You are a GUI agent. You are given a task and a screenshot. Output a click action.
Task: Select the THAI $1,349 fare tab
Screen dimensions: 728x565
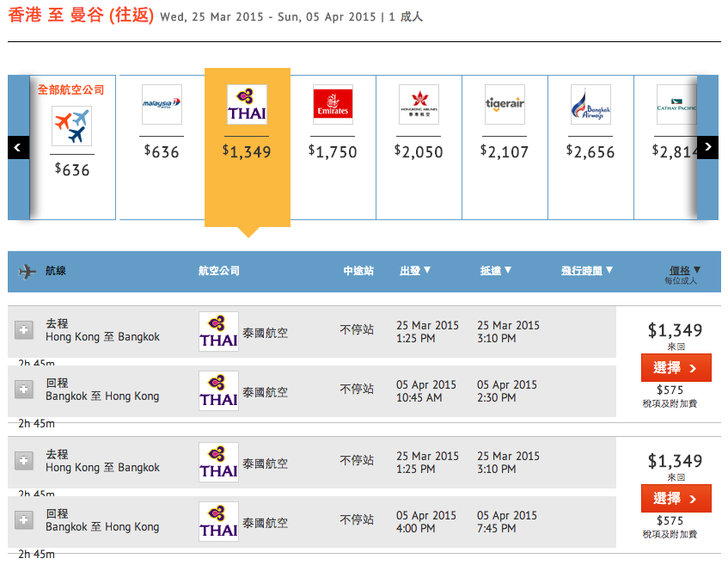point(248,147)
